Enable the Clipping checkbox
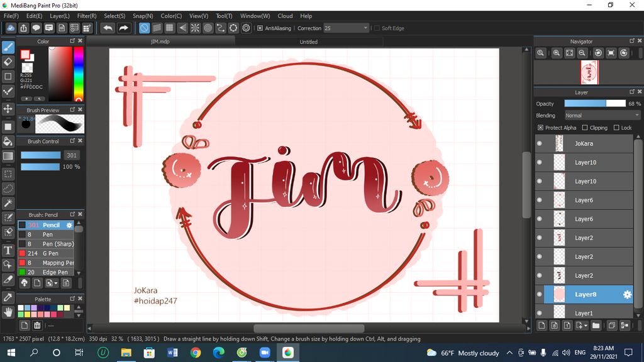 pos(585,128)
